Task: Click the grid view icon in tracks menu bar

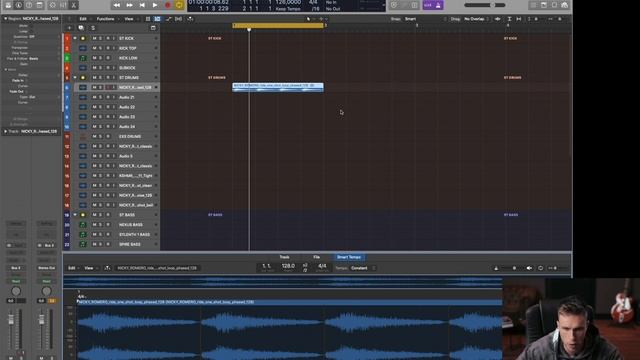Action: [148, 19]
